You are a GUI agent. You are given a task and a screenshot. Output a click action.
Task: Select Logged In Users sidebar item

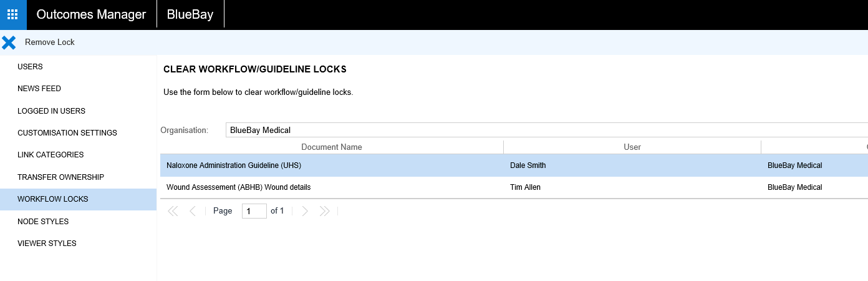[51, 111]
